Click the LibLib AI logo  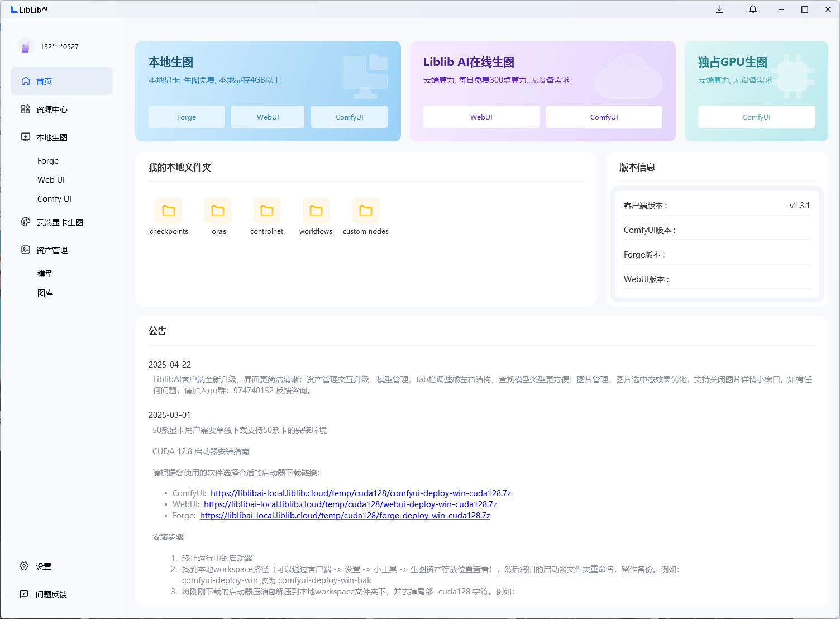click(x=29, y=9)
